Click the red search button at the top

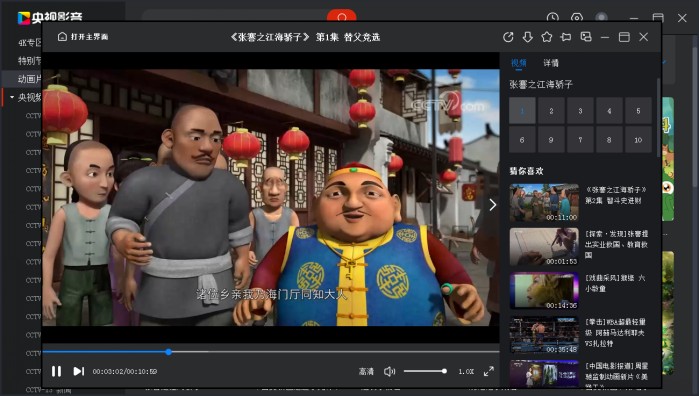pyautogui.click(x=341, y=16)
